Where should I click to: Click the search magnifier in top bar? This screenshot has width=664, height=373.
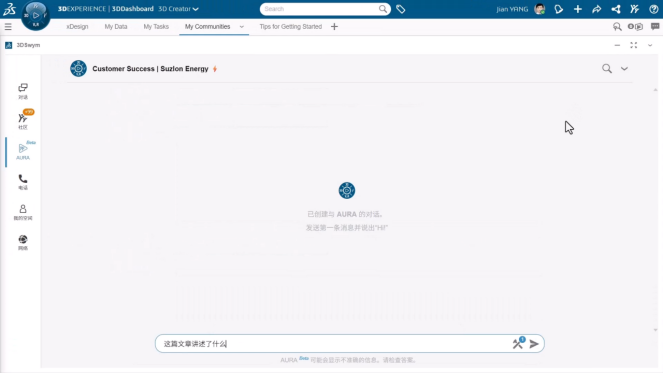click(383, 9)
